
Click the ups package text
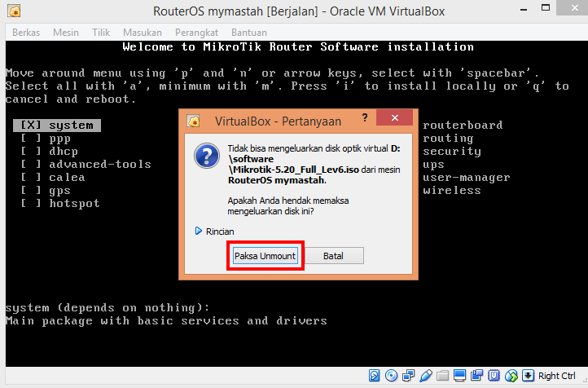tap(433, 165)
